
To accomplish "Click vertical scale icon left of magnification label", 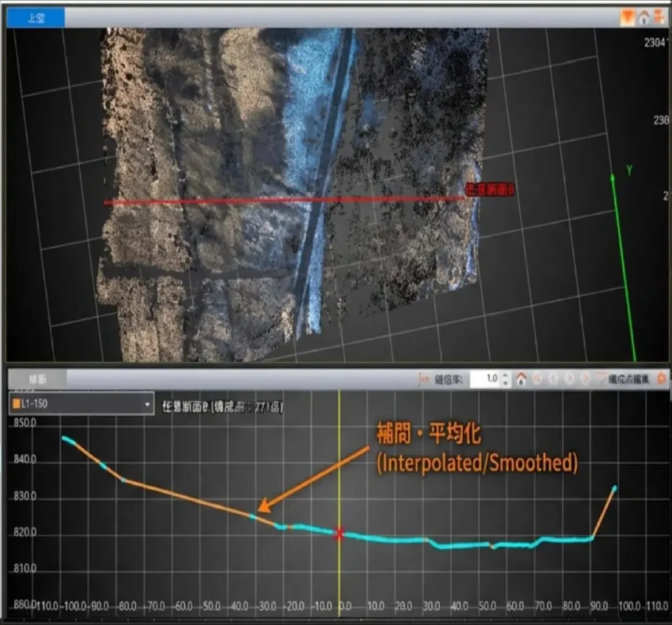I will click(x=423, y=379).
